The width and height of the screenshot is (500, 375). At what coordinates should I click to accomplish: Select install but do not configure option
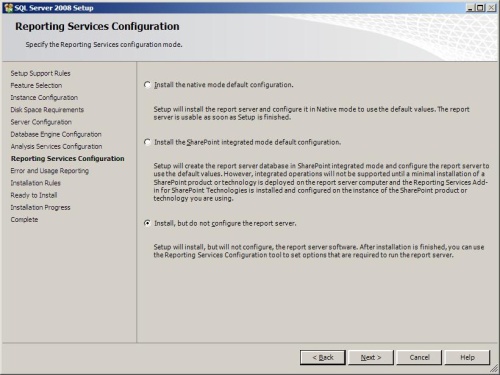pos(147,223)
